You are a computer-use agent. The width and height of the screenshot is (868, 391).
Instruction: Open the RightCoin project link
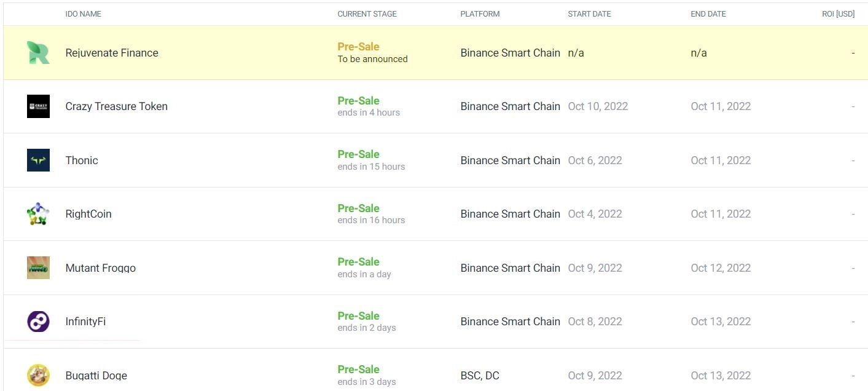[x=88, y=214]
